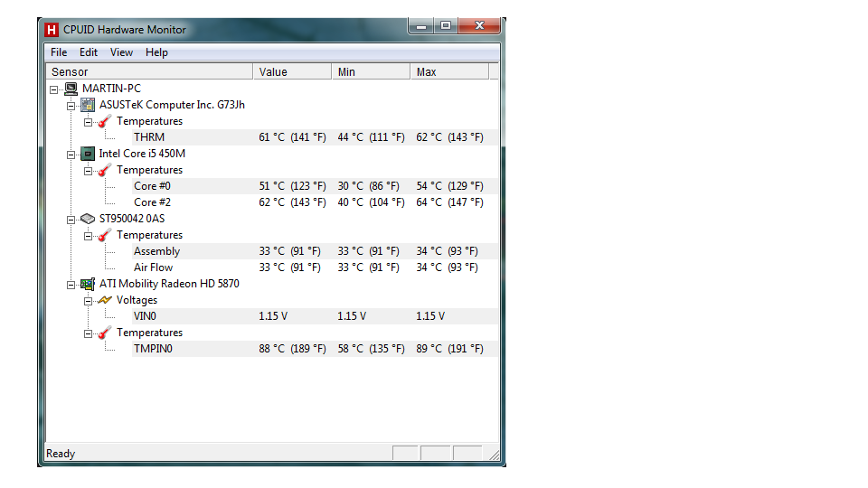868x488 pixels.
Task: Collapse Temperatures under Intel Core i5
Action: (x=88, y=171)
